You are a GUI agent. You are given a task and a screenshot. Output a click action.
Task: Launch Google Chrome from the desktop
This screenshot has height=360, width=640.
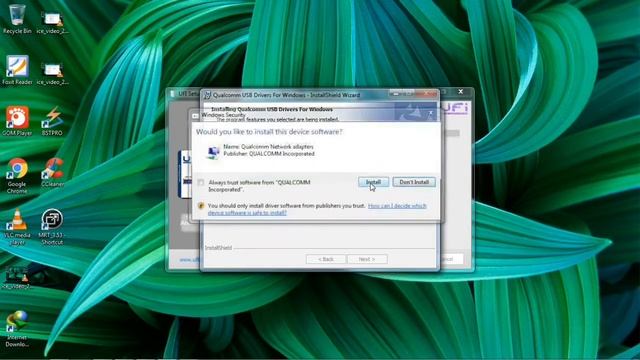pos(17,176)
